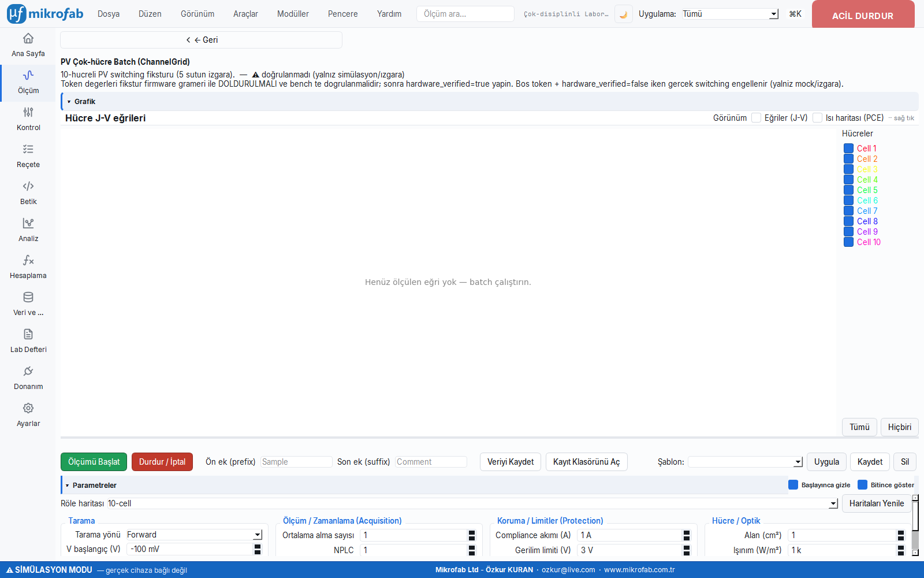Adjust Işınım (W/m²) stepper arrows
Viewport: 924px width, 578px height.
click(901, 550)
